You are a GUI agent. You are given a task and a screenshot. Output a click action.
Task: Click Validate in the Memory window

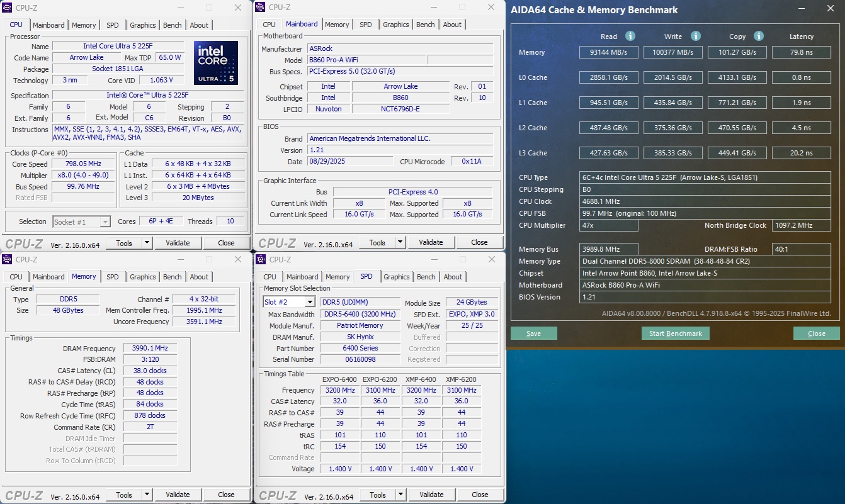click(x=178, y=495)
